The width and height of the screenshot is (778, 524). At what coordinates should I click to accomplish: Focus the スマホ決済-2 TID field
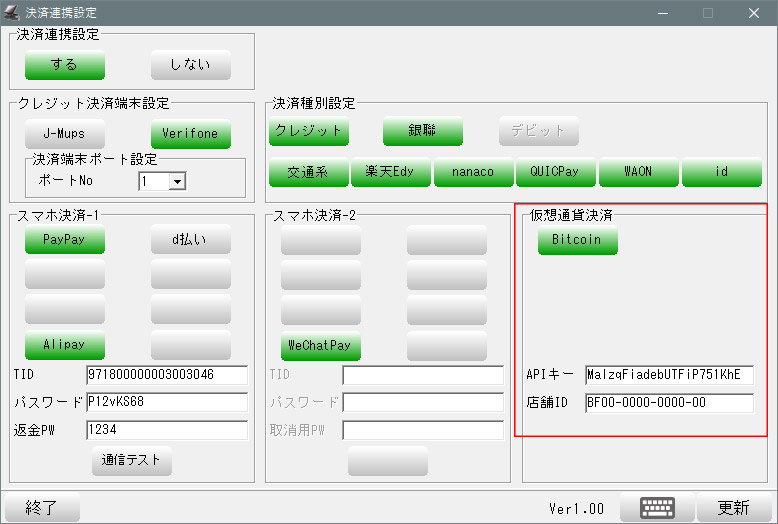423,375
